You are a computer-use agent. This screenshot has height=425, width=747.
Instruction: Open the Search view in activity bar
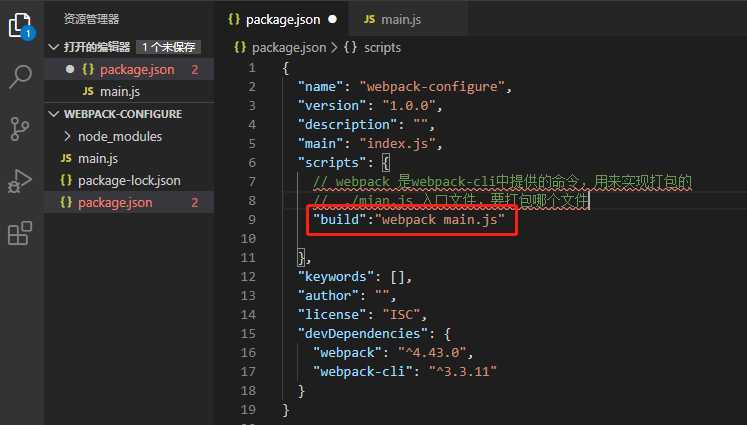(x=20, y=77)
